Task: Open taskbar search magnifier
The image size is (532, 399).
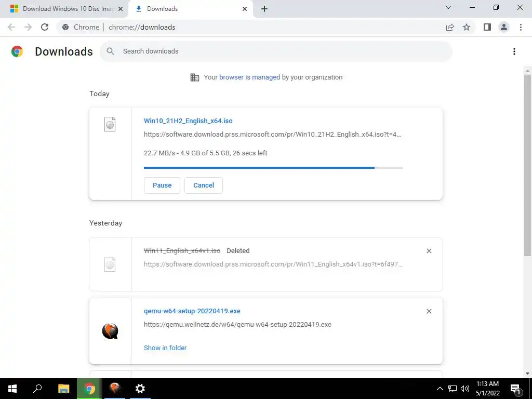Action: [x=37, y=389]
